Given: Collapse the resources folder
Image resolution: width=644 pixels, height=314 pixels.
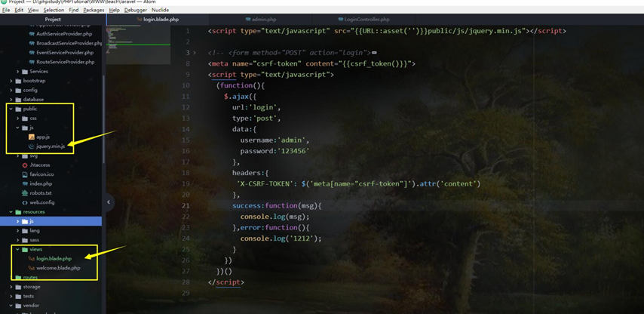Looking at the screenshot, I should click(11, 211).
